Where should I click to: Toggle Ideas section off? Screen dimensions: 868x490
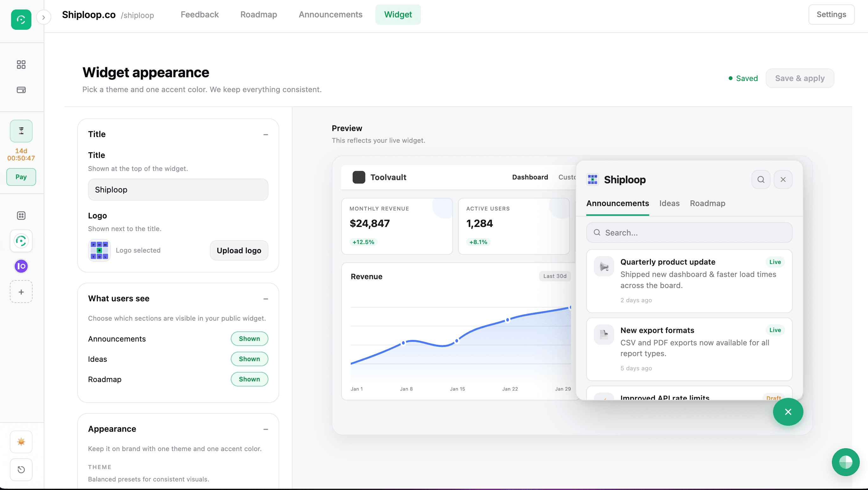click(249, 359)
